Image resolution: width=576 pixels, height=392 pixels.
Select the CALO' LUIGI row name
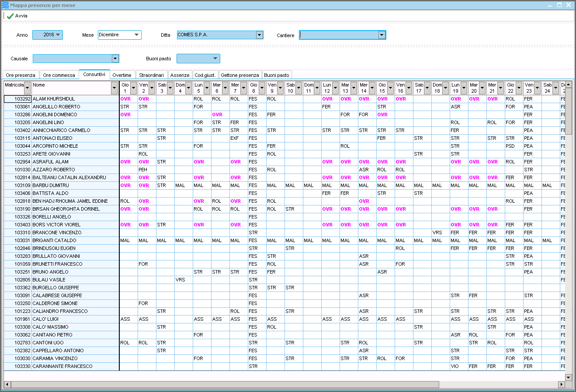[75, 319]
